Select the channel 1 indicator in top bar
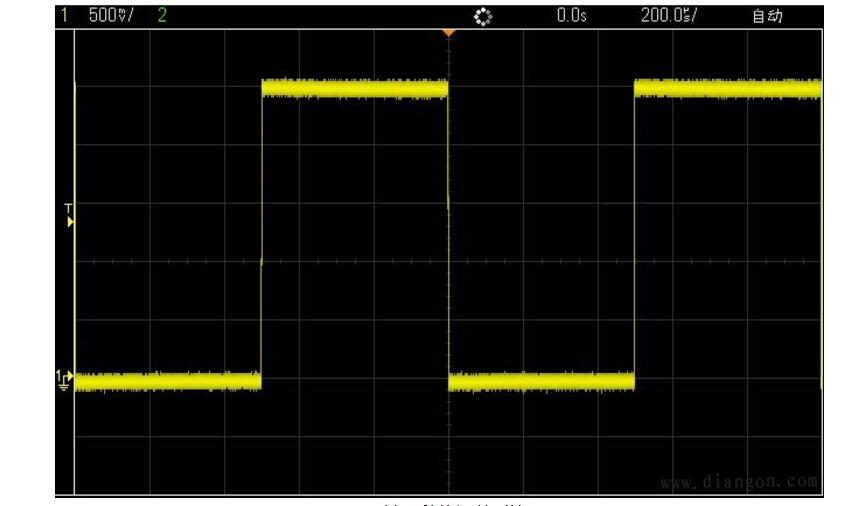This screenshot has width=848, height=506. tap(63, 16)
